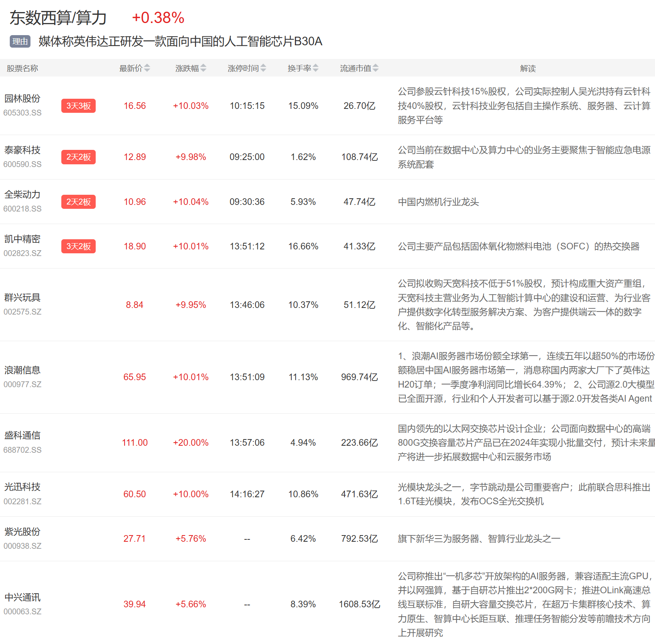
Task: Click the 东数西算/算力 section title
Action: click(x=58, y=18)
